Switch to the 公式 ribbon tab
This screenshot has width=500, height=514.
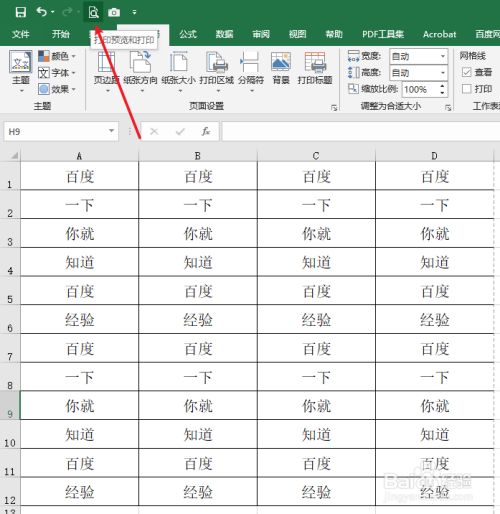click(188, 34)
